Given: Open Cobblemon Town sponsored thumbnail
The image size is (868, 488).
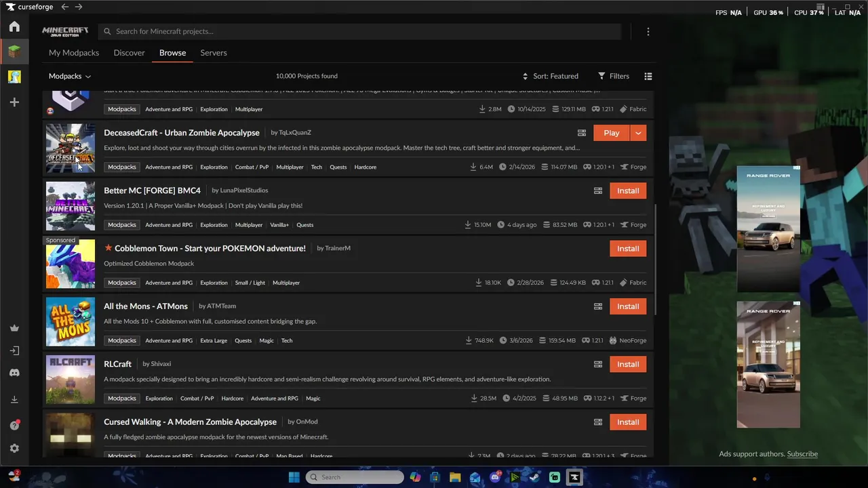Looking at the screenshot, I should click(71, 264).
